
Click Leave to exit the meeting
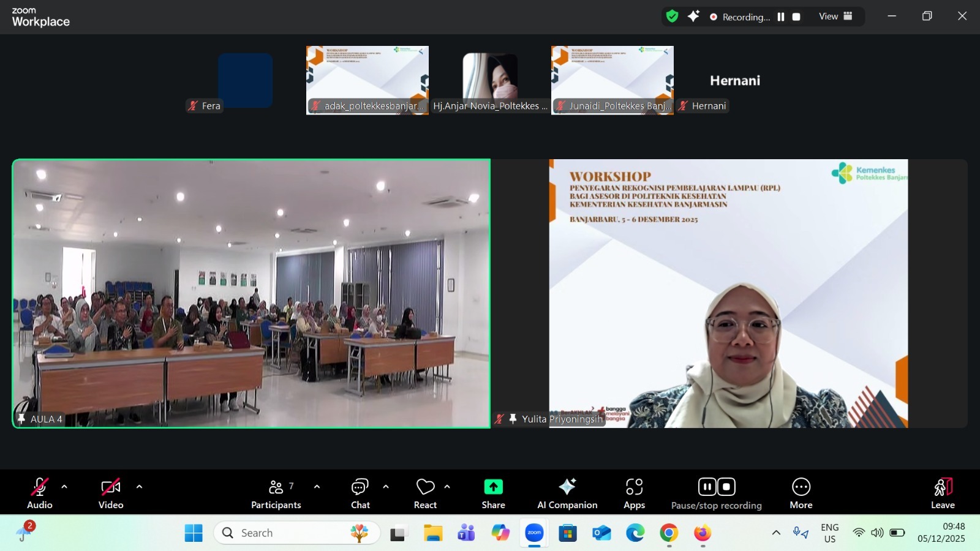click(x=943, y=493)
